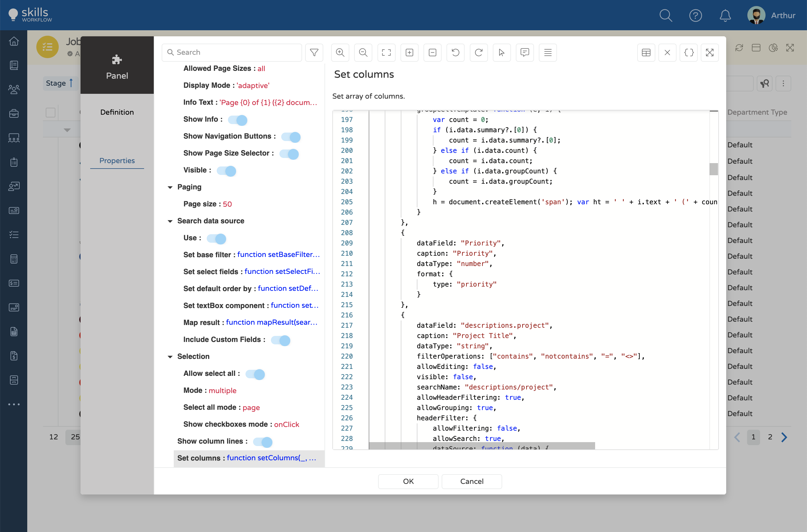Click the comment bubble toolbar icon
The height and width of the screenshot is (532, 807).
click(525, 53)
